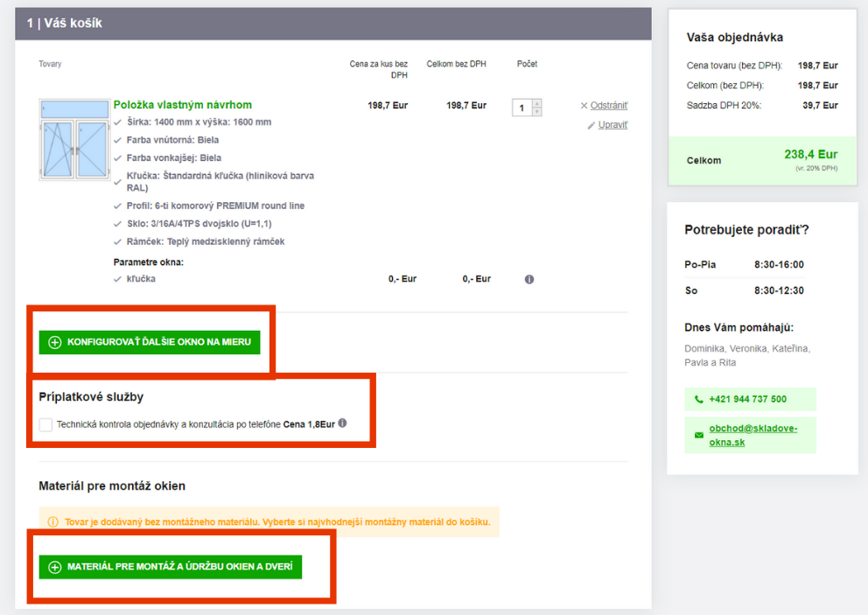Click the X icon next to Odstrániť
This screenshot has width=868, height=615.
tap(584, 106)
